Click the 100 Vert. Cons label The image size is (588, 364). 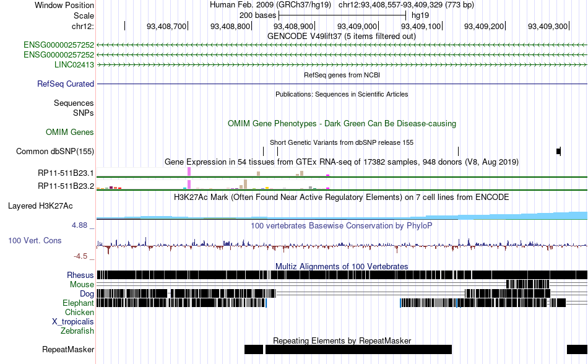pos(35,240)
